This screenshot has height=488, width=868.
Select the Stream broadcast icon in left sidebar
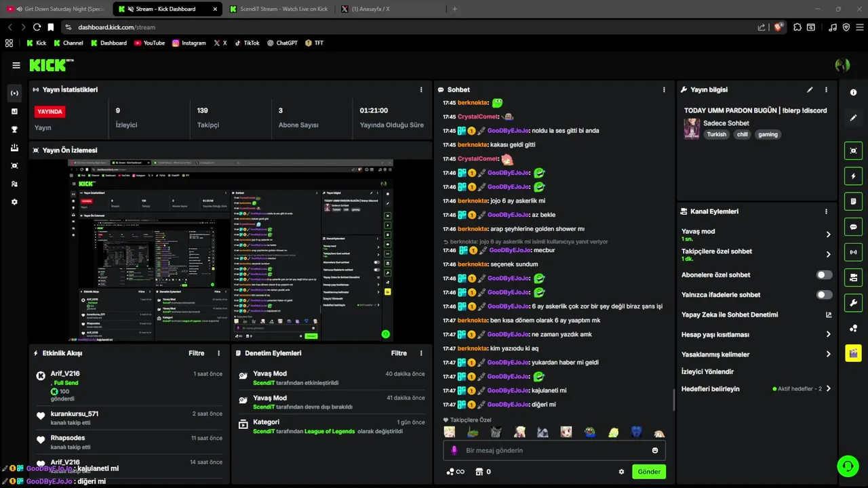[15, 93]
